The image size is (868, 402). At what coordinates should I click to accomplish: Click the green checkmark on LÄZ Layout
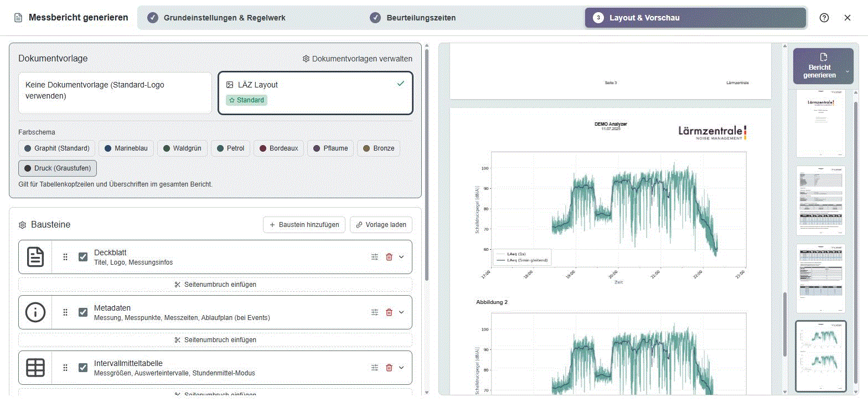tap(401, 84)
